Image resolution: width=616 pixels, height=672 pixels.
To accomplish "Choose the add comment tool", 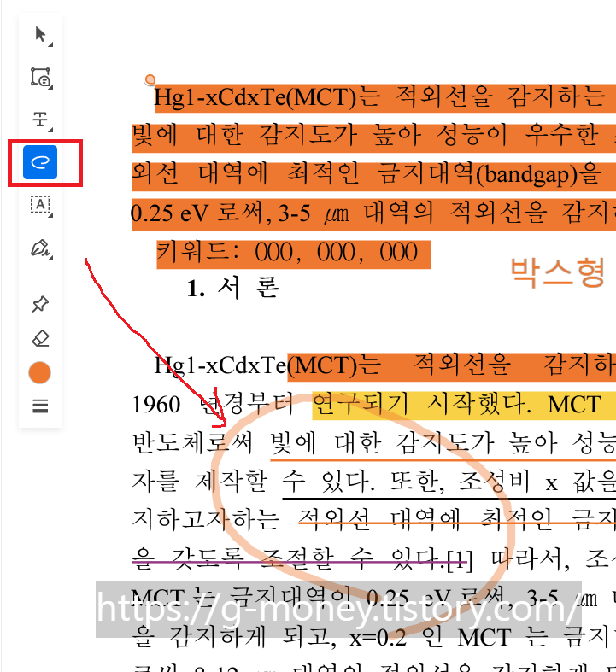I will click(40, 78).
